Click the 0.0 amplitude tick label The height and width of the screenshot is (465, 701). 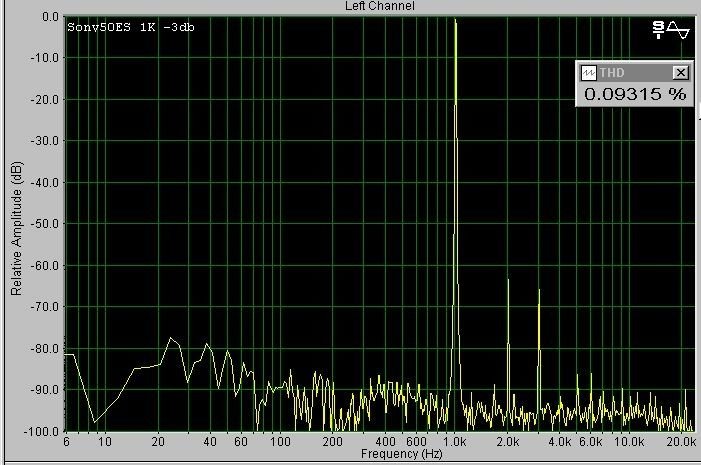[x=50, y=17]
